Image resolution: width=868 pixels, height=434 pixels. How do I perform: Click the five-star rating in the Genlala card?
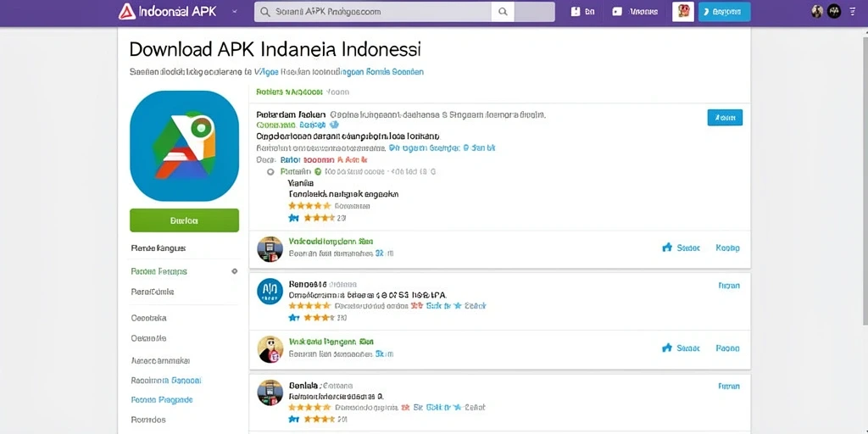(309, 407)
